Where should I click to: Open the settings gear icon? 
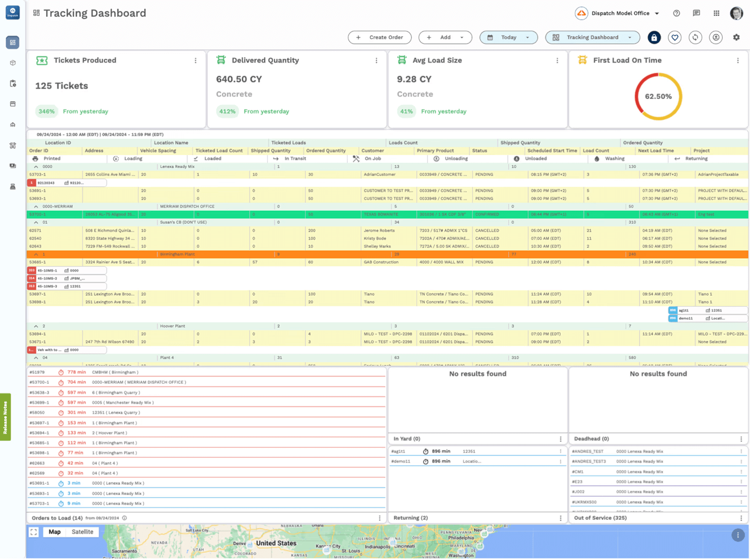(x=736, y=37)
